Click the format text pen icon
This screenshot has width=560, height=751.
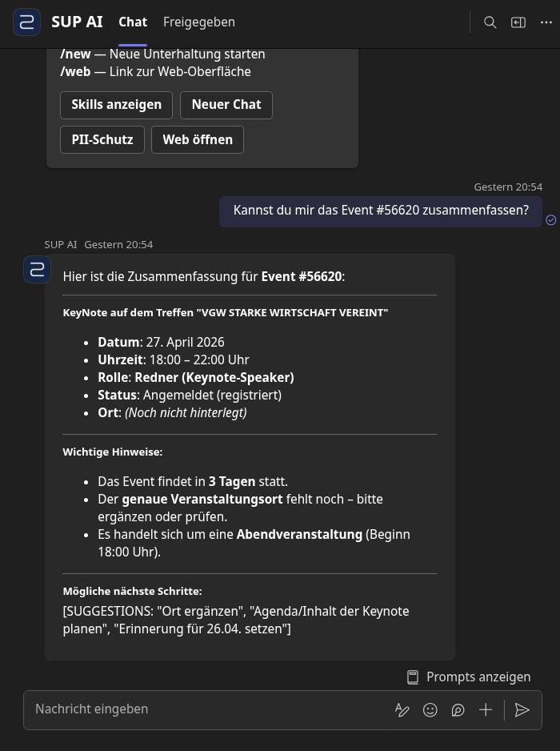(402, 710)
